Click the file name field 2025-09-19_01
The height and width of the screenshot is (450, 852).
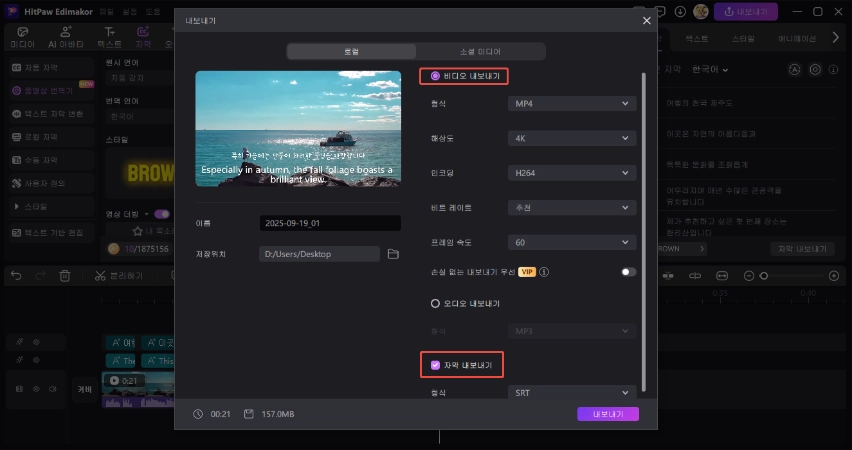(x=329, y=223)
